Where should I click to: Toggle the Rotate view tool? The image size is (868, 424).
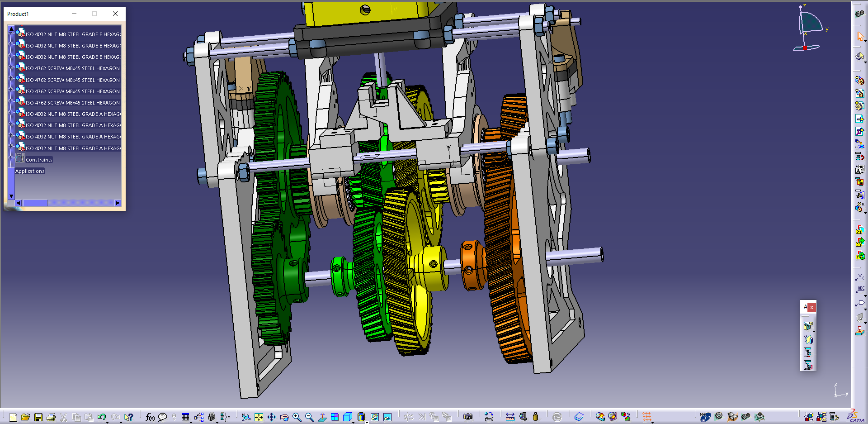pos(284,417)
